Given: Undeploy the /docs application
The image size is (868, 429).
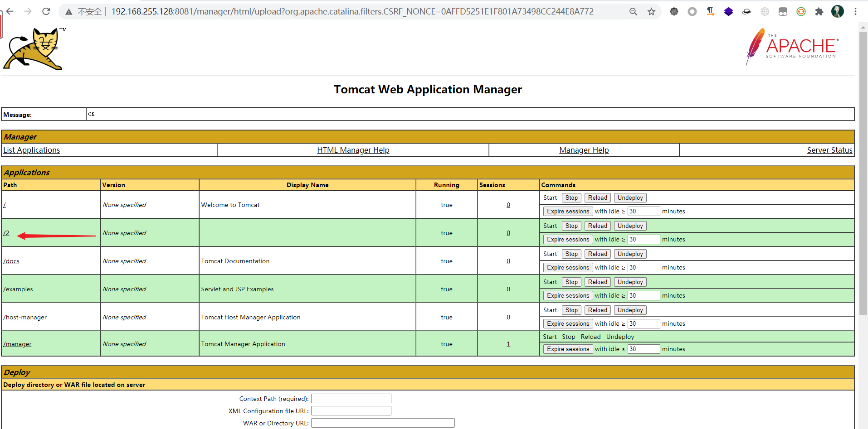Looking at the screenshot, I should [630, 254].
